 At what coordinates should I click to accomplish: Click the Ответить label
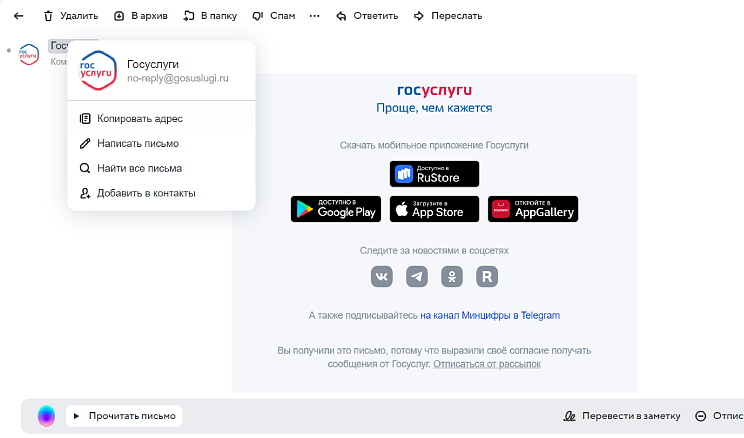pyautogui.click(x=375, y=16)
